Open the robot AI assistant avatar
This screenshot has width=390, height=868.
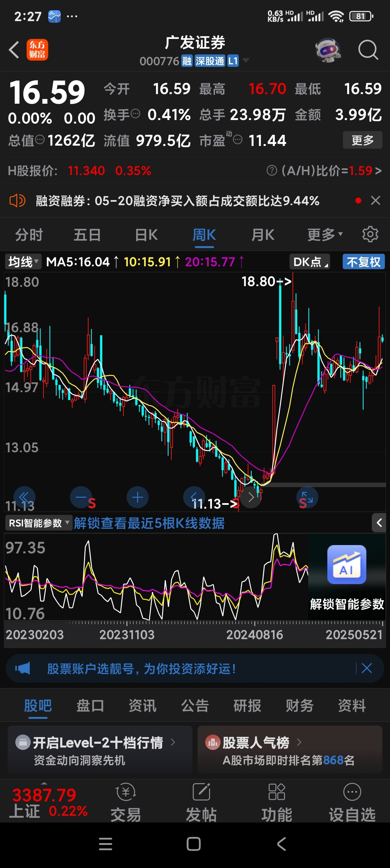pyautogui.click(x=328, y=50)
